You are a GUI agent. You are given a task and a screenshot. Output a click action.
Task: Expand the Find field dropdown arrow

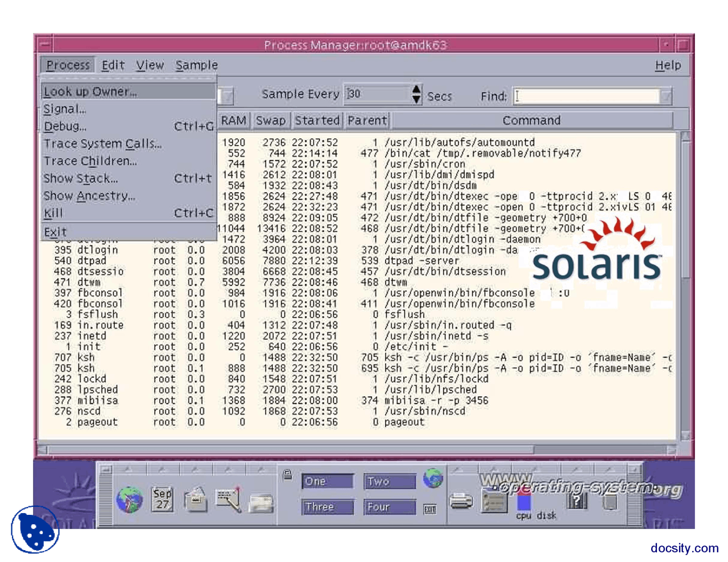[x=666, y=97]
